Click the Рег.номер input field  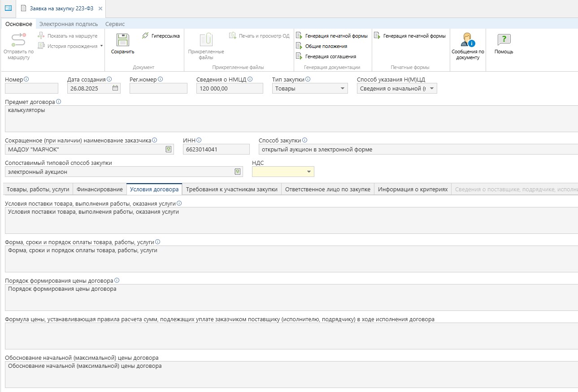tap(158, 88)
